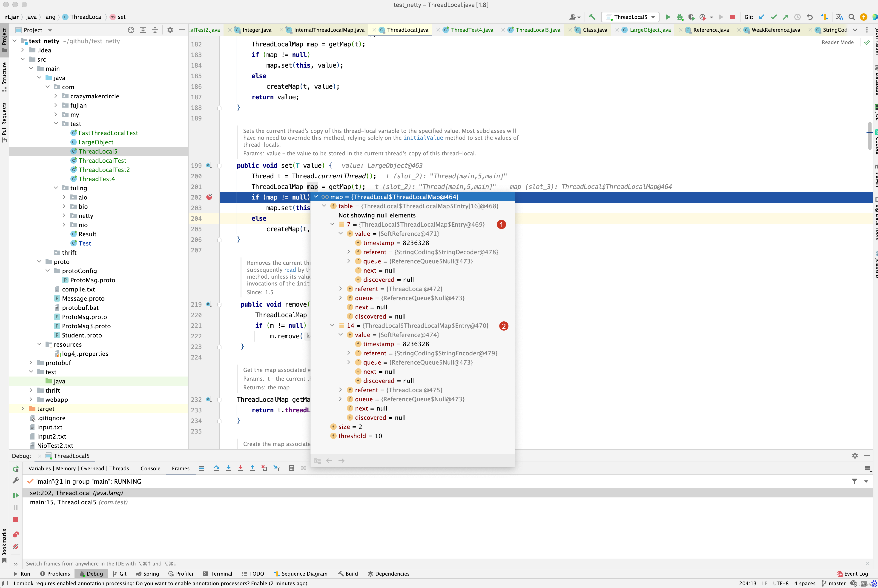Viewport: 878px width, 588px height.
Task: Switch to the Console debug tab
Action: coord(150,468)
